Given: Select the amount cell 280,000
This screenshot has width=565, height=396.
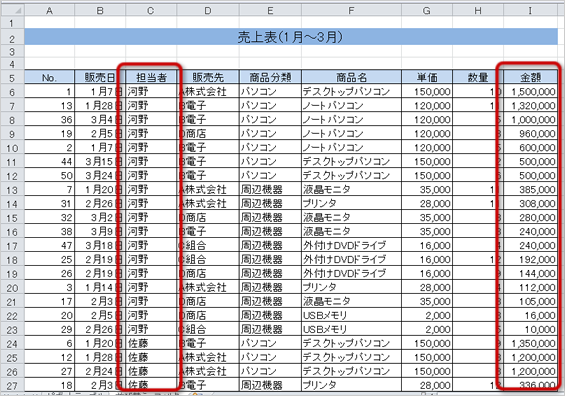Looking at the screenshot, I should pos(530,218).
